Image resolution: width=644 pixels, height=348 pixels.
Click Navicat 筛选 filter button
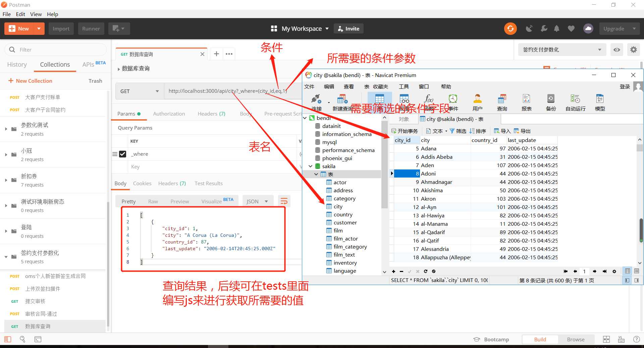pos(458,131)
